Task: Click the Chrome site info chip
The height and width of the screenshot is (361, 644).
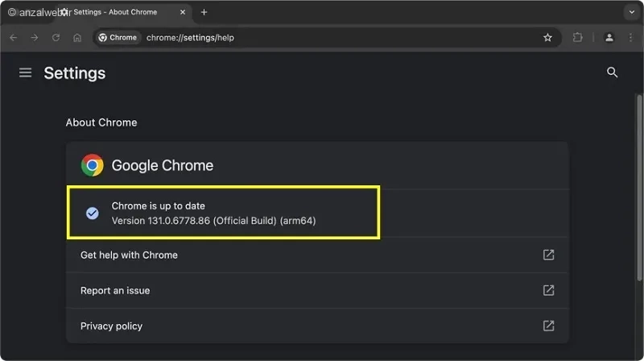Action: (118, 38)
